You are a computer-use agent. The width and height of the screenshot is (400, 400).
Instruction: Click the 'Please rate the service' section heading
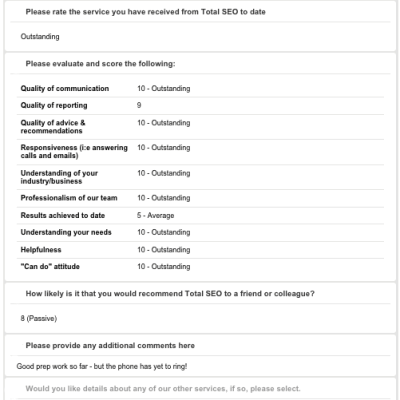pyautogui.click(x=146, y=12)
